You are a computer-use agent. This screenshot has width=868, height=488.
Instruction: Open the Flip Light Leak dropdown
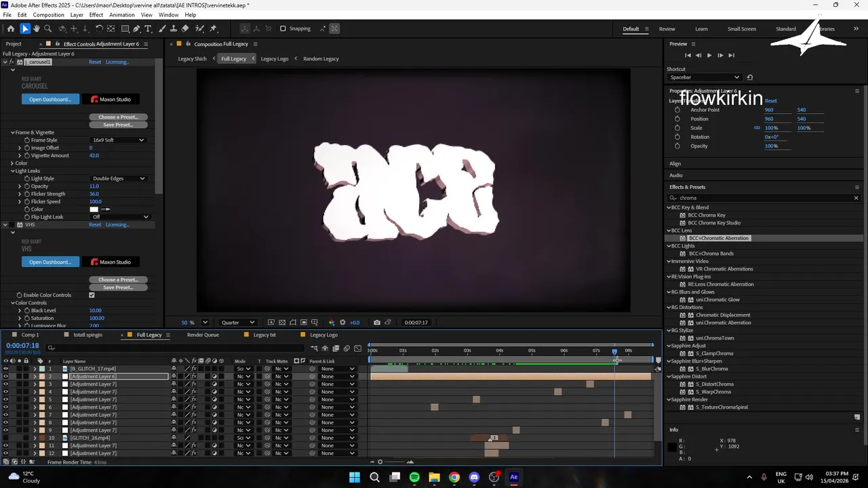120,217
